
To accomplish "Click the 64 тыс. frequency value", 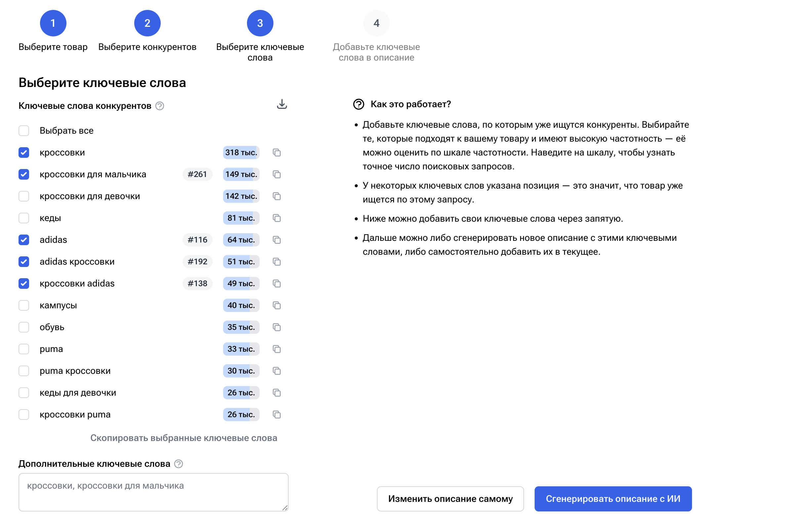I will pos(241,240).
